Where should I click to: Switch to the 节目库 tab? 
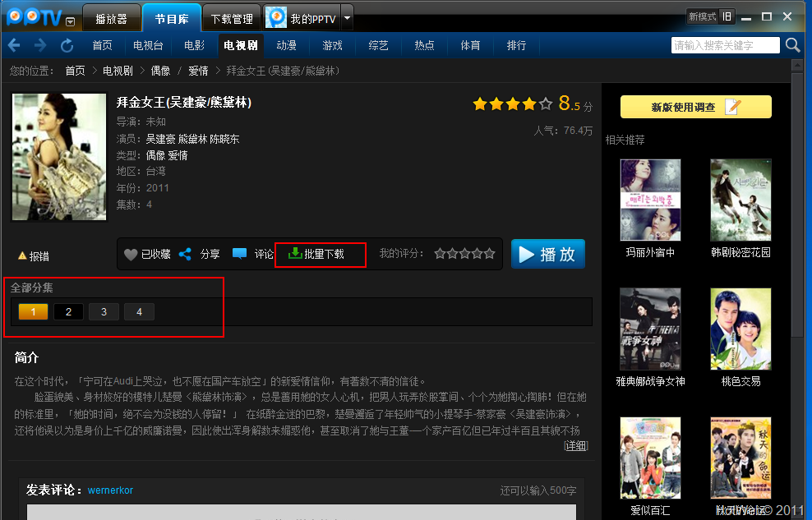[x=172, y=19]
